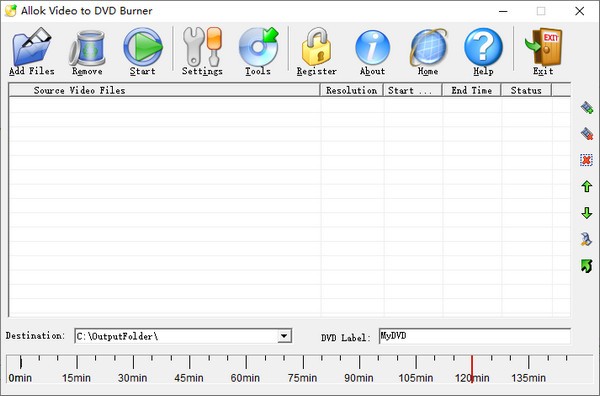The width and height of the screenshot is (600, 396).
Task: Remove clip via sidebar film with red X
Action: [587, 134]
